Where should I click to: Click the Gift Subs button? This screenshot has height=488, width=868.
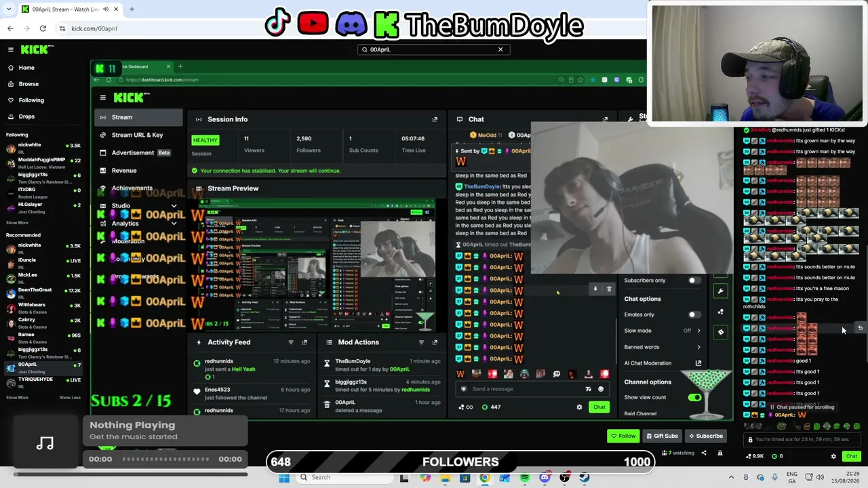[x=662, y=436]
